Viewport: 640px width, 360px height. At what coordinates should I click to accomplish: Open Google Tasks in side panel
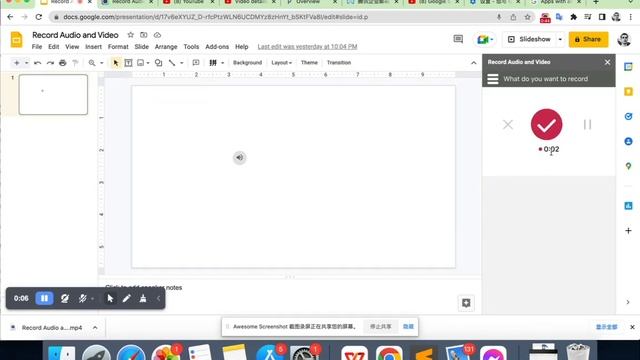pyautogui.click(x=629, y=116)
